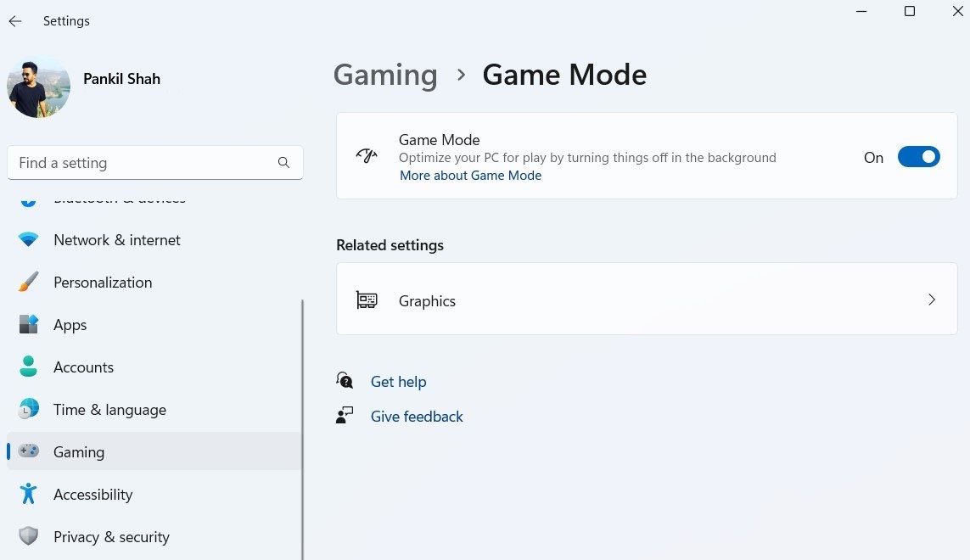Image resolution: width=970 pixels, height=560 pixels.
Task: Click the Find a setting search box
Action: pos(144,163)
